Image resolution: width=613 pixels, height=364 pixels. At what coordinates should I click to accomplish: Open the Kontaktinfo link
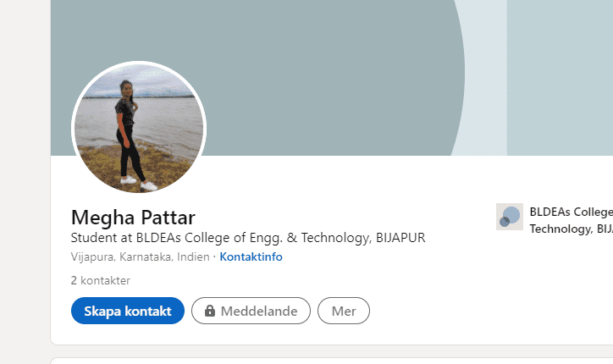(x=251, y=256)
